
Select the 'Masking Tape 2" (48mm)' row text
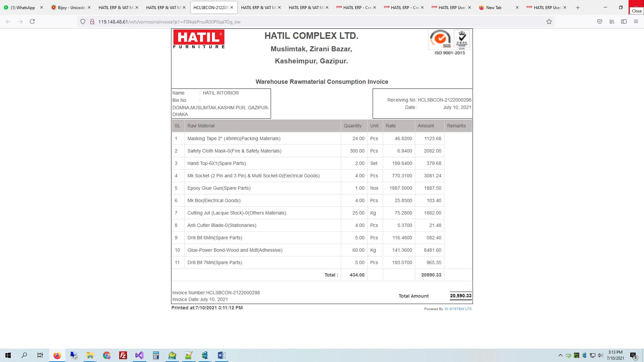[x=234, y=138]
